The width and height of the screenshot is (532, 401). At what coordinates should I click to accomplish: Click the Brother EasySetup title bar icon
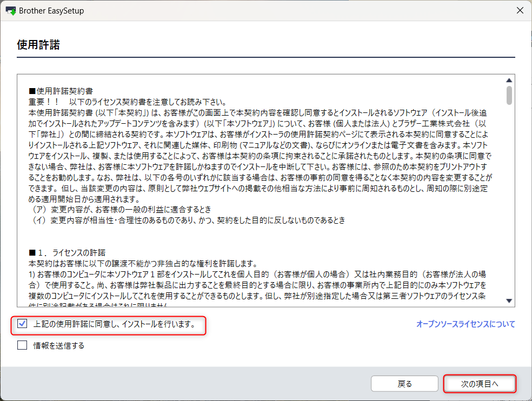[10, 11]
